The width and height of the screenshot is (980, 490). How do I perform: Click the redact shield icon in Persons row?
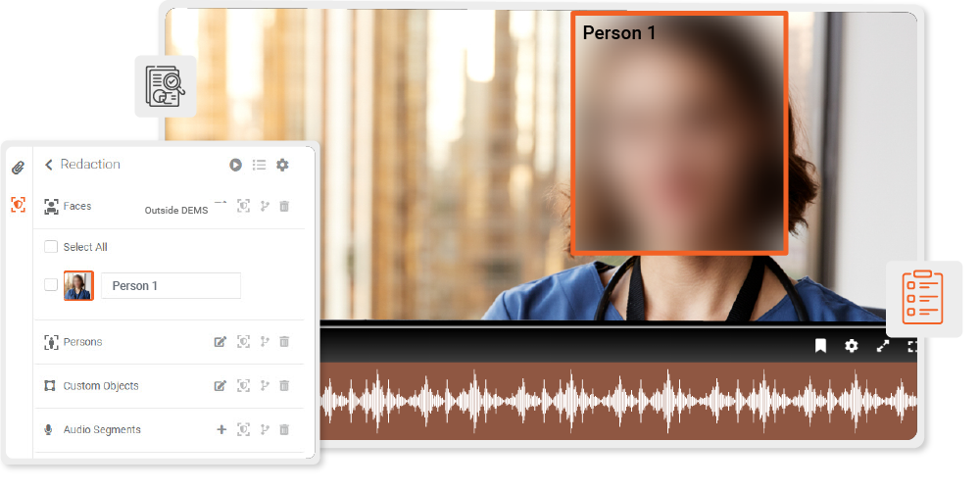click(243, 342)
